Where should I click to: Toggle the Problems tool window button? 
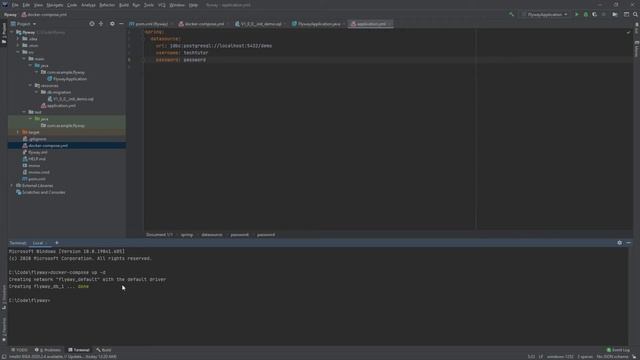pyautogui.click(x=48, y=350)
